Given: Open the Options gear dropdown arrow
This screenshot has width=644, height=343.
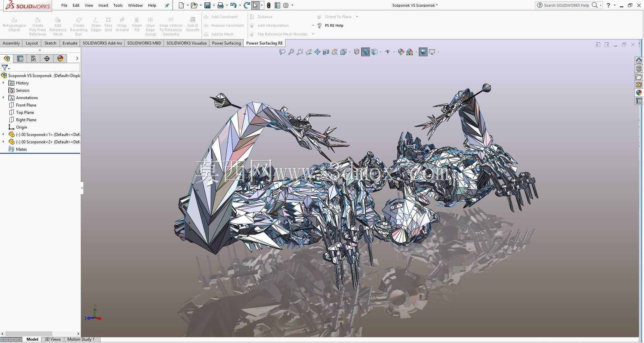Looking at the screenshot, I should [x=292, y=5].
